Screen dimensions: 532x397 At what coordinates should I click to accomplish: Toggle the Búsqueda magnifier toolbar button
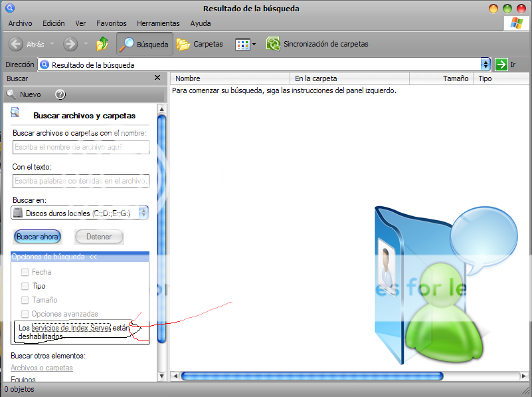(145, 44)
